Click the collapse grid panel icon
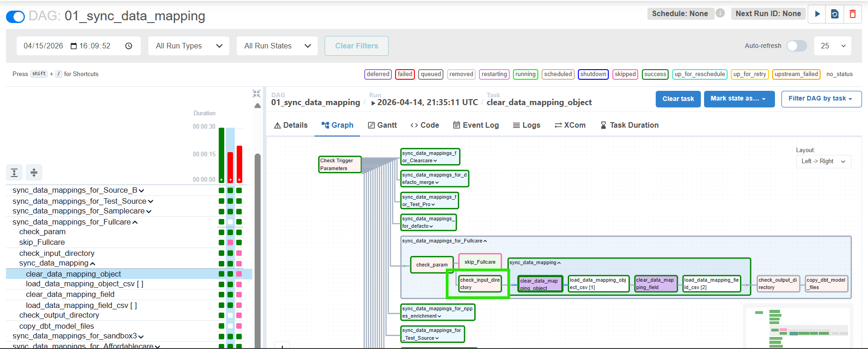868x349 pixels. pyautogui.click(x=256, y=94)
